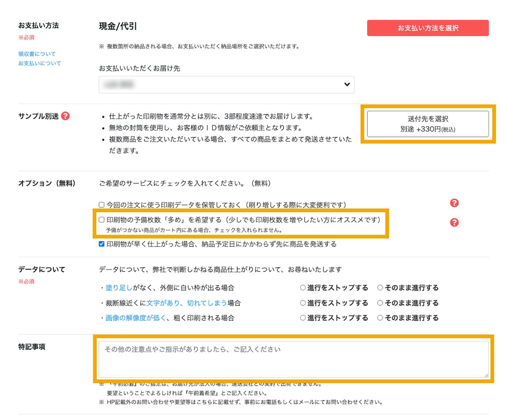Screen dimensions: 508x420
Task: Open the 領収書について link
Action: [x=37, y=54]
